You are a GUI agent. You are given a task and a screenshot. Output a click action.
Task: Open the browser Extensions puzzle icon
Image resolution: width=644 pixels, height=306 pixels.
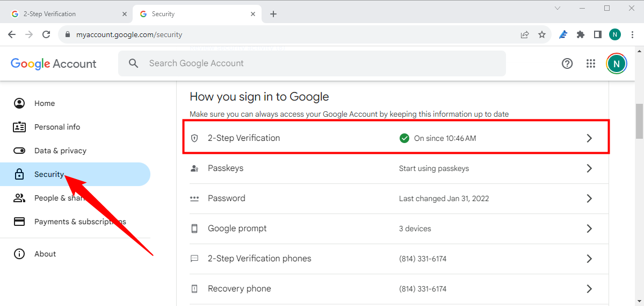tap(580, 34)
